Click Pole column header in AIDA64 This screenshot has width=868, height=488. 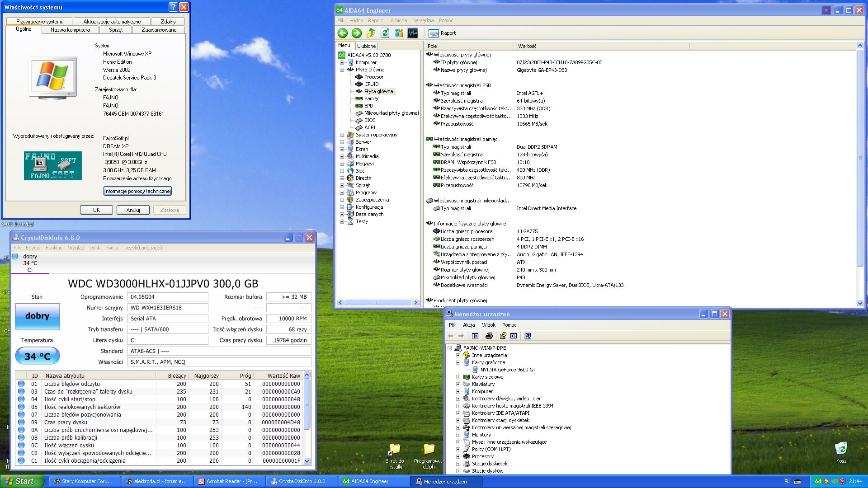[x=468, y=46]
